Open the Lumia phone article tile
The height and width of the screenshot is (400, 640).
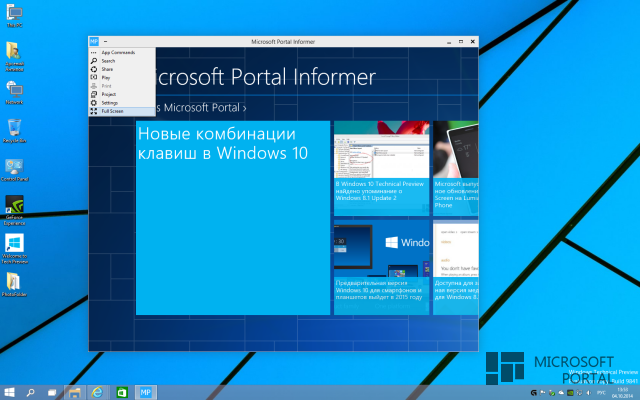coord(456,168)
